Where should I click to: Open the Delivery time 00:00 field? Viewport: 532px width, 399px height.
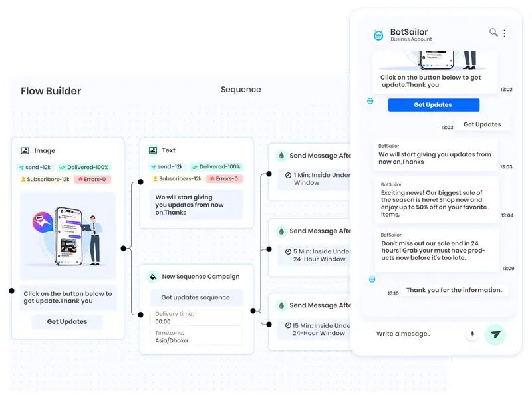coord(196,317)
